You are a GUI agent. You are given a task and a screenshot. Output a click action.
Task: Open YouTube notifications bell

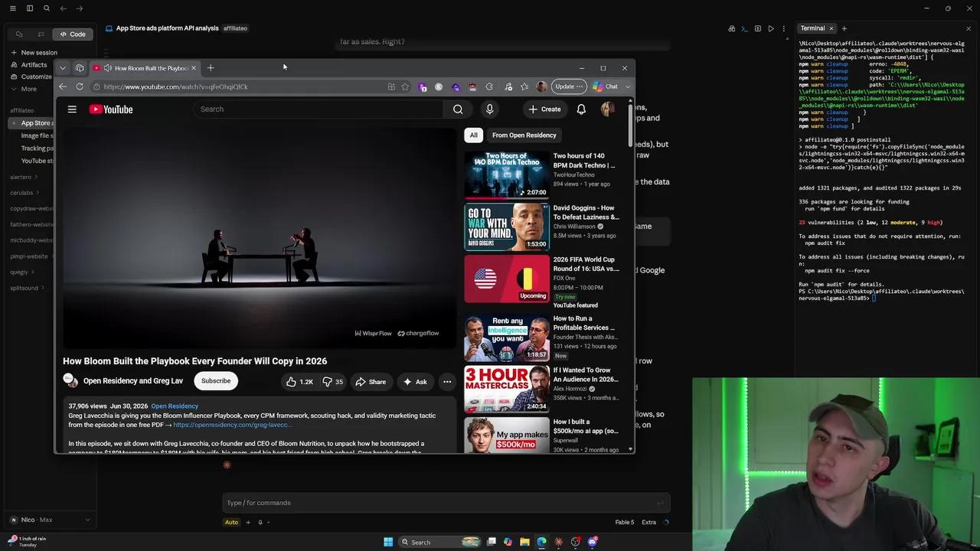tap(581, 109)
